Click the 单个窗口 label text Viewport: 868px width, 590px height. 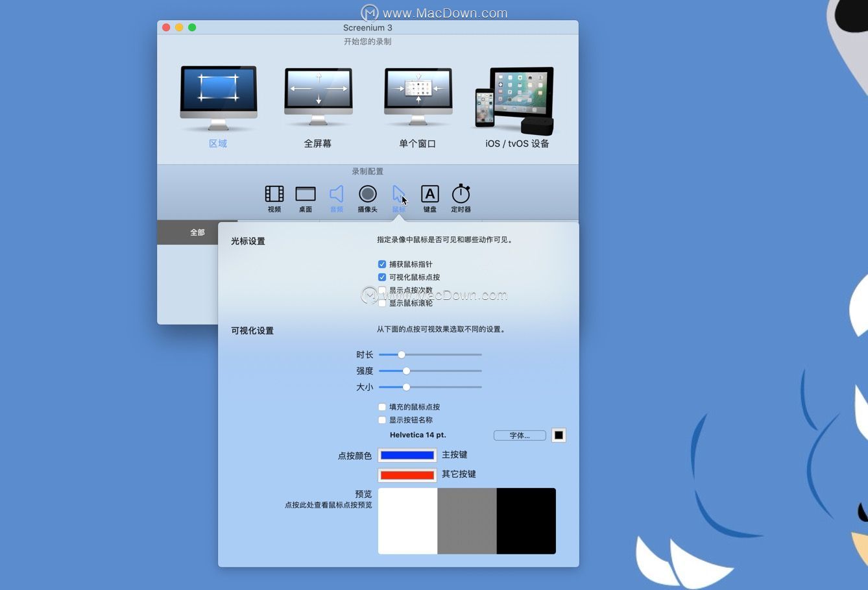point(418,143)
